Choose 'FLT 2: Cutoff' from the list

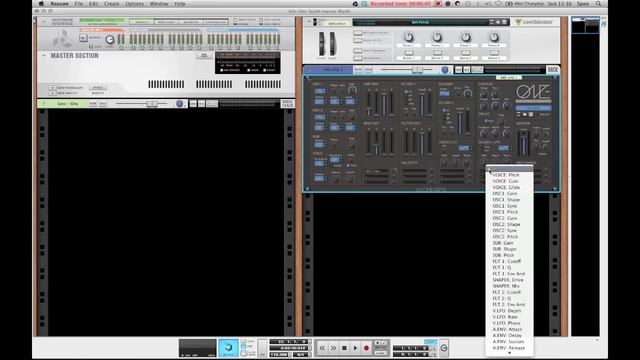pyautogui.click(x=506, y=292)
